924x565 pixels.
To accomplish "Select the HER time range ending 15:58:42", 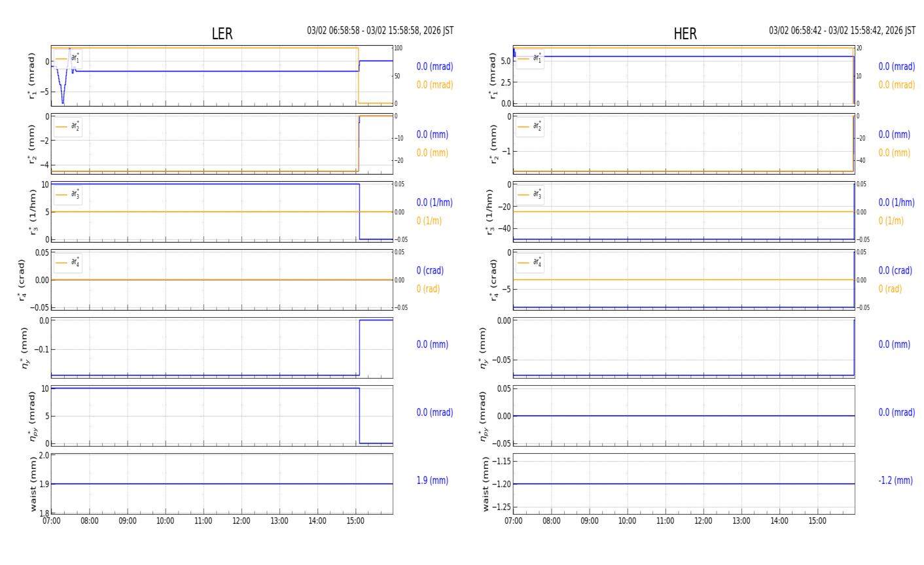I will click(842, 31).
